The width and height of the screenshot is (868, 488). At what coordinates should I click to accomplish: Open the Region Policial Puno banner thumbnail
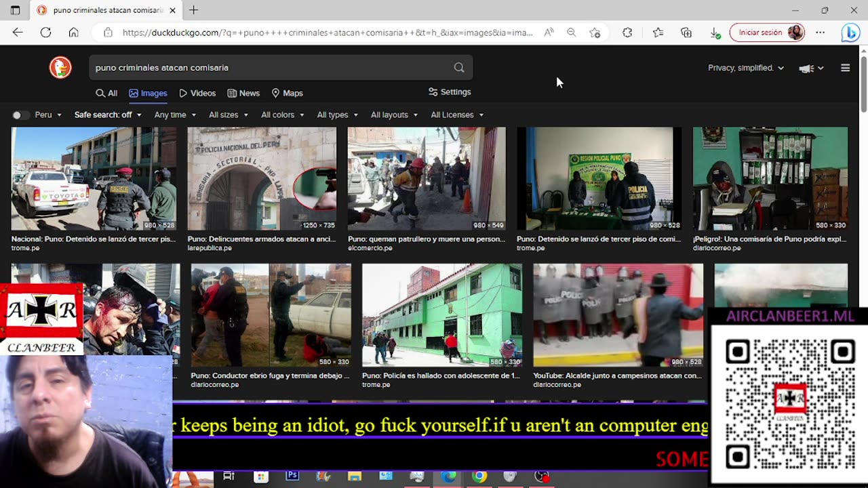coord(599,179)
